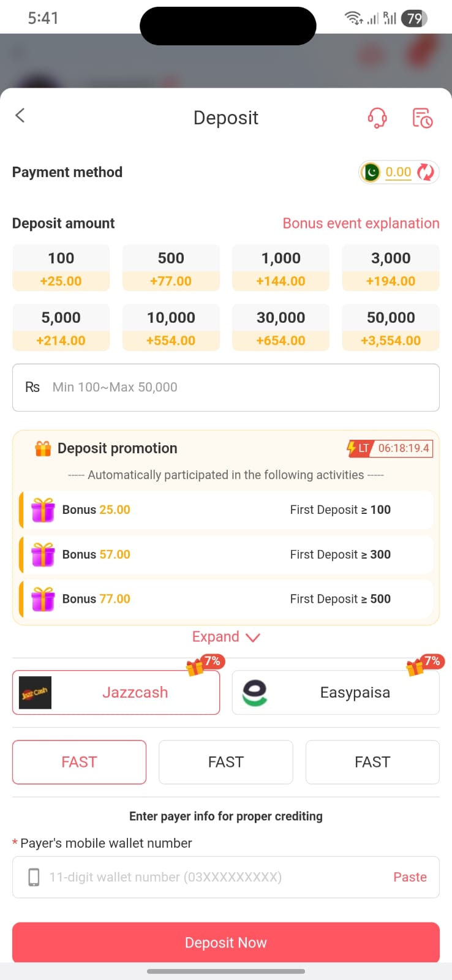Switch to the first FAST channel tab
This screenshot has height=980, width=452.
click(79, 761)
